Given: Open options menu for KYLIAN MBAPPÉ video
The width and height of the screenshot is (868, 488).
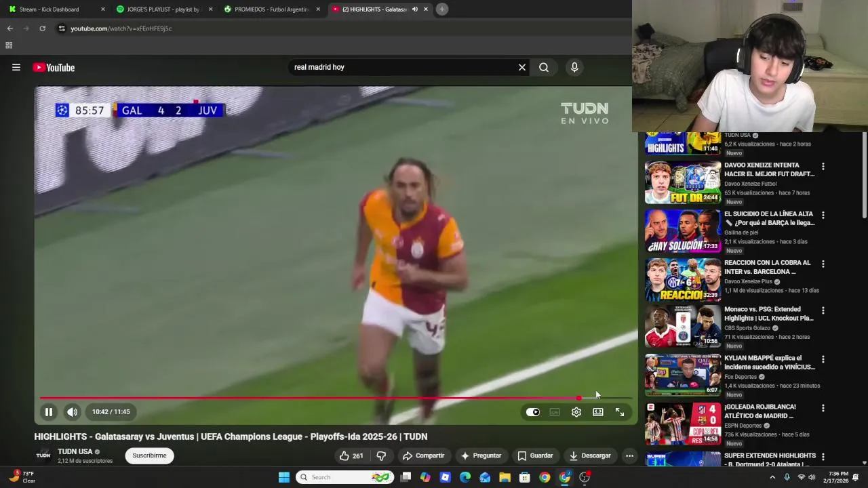Looking at the screenshot, I should point(823,359).
